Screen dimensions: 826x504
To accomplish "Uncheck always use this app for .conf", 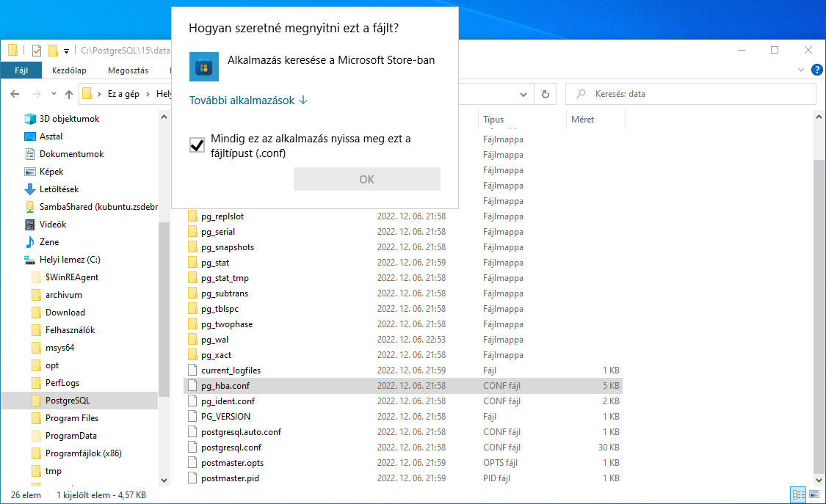I will coord(197,145).
